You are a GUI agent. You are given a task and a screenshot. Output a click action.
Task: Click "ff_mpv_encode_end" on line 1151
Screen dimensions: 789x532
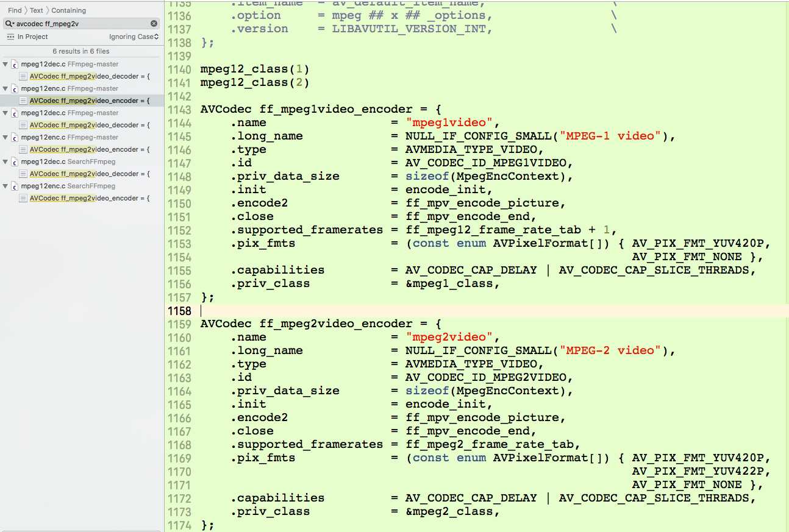468,217
